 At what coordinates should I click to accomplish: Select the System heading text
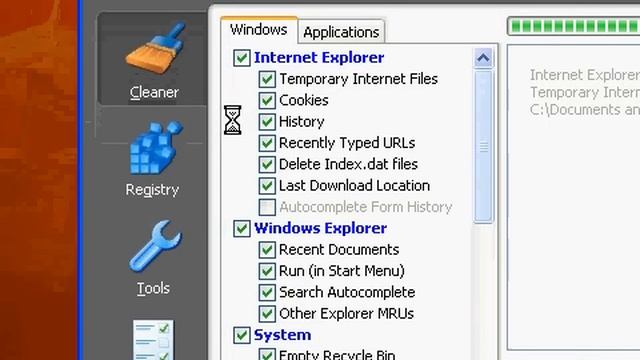tap(282, 335)
